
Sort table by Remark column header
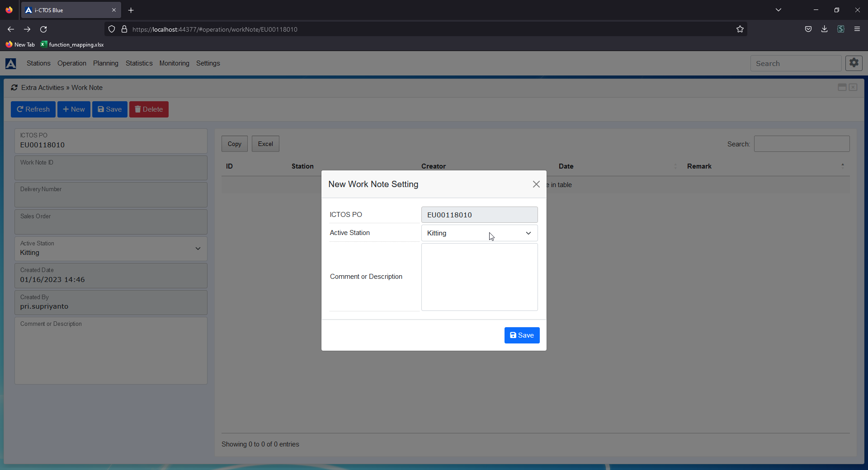[x=699, y=166]
